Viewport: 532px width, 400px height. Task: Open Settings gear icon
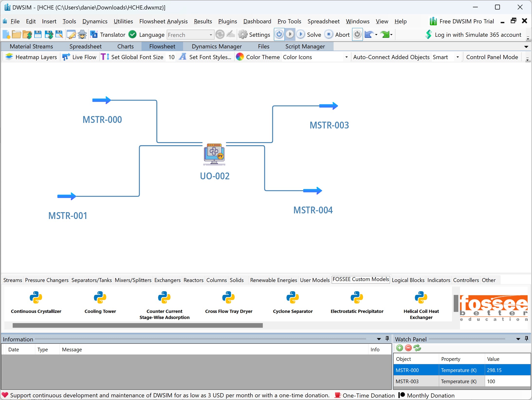click(254, 35)
